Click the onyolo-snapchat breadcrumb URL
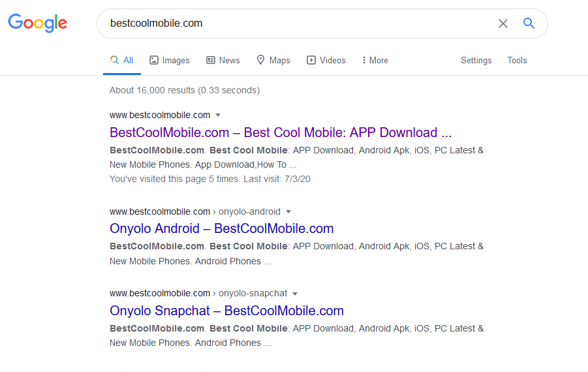 click(x=253, y=294)
